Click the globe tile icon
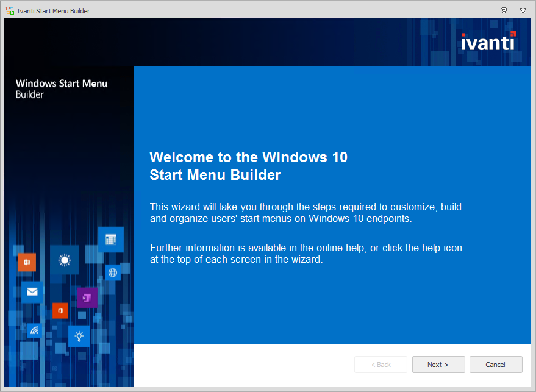This screenshot has height=392, width=536. coord(112,273)
